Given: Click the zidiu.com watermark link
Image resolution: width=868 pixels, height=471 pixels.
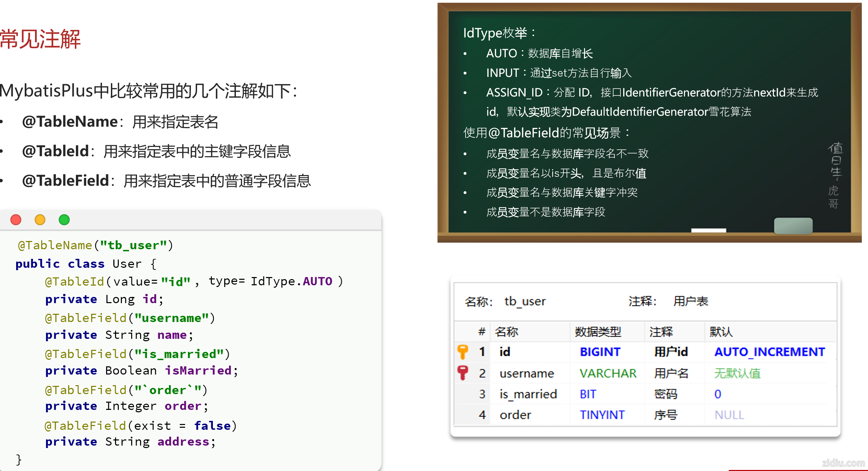Looking at the screenshot, I should [x=843, y=463].
